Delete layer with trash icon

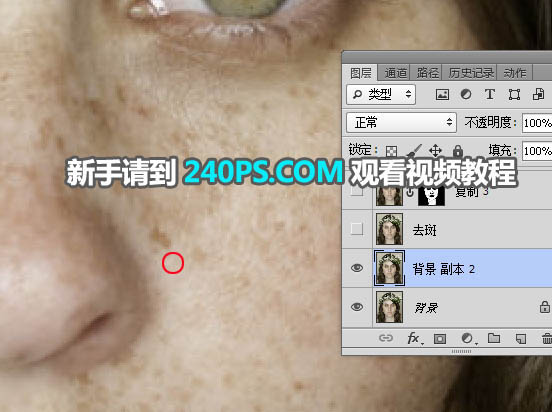pos(547,339)
